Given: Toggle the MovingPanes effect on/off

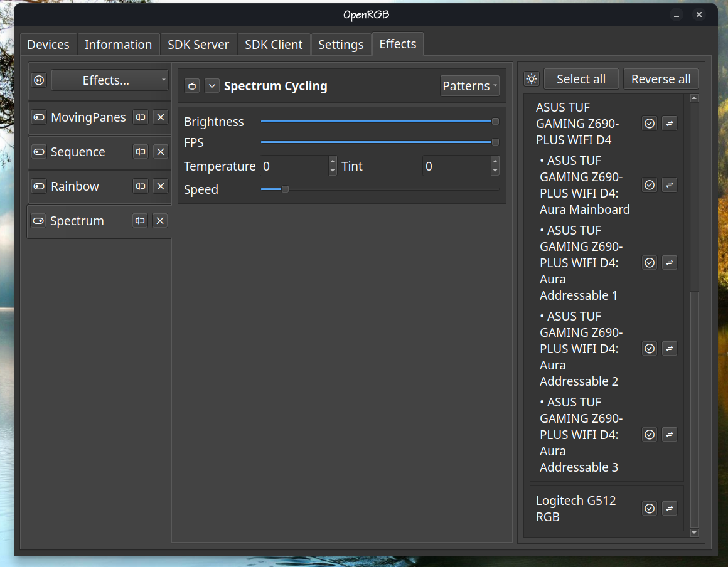Looking at the screenshot, I should pos(39,117).
